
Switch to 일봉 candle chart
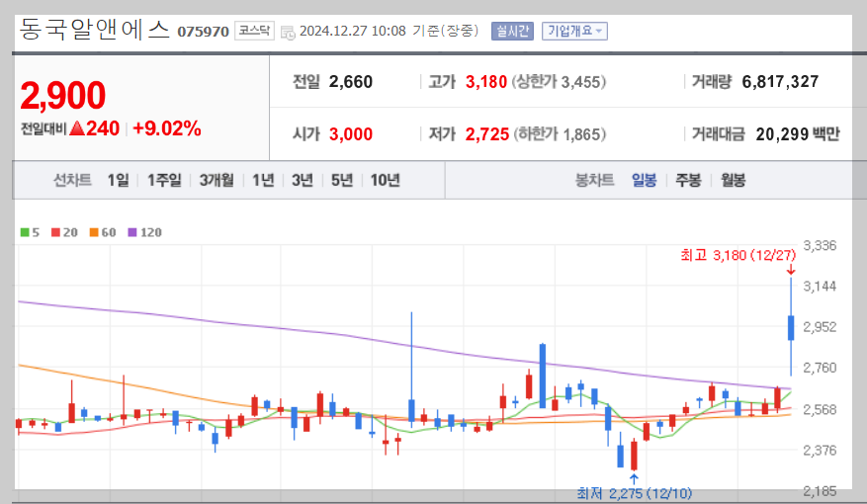tap(645, 180)
